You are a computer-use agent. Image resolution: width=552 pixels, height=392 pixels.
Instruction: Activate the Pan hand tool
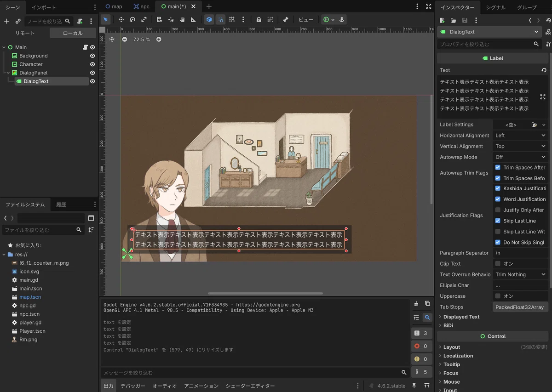tap(182, 19)
